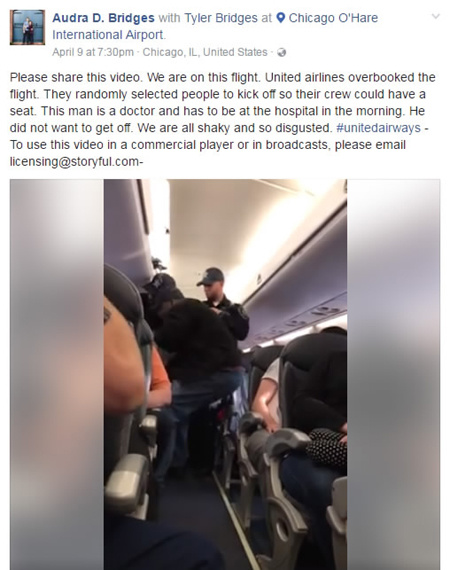450x570 pixels.
Task: Click the word 'with' beside author name
Action: pos(169,18)
